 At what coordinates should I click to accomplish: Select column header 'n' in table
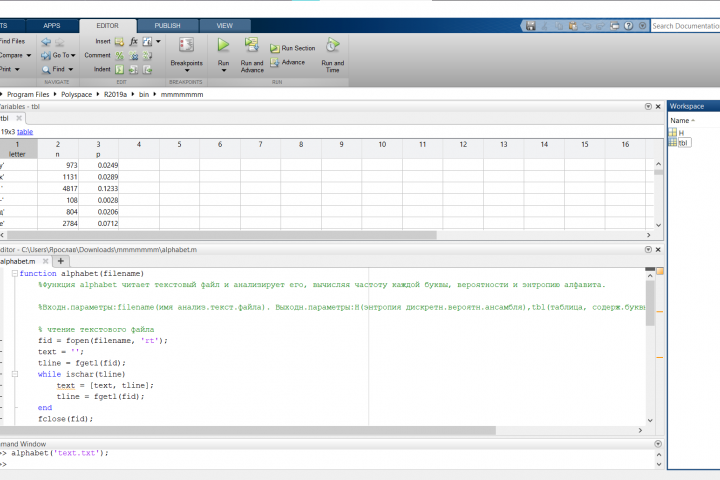[58, 149]
